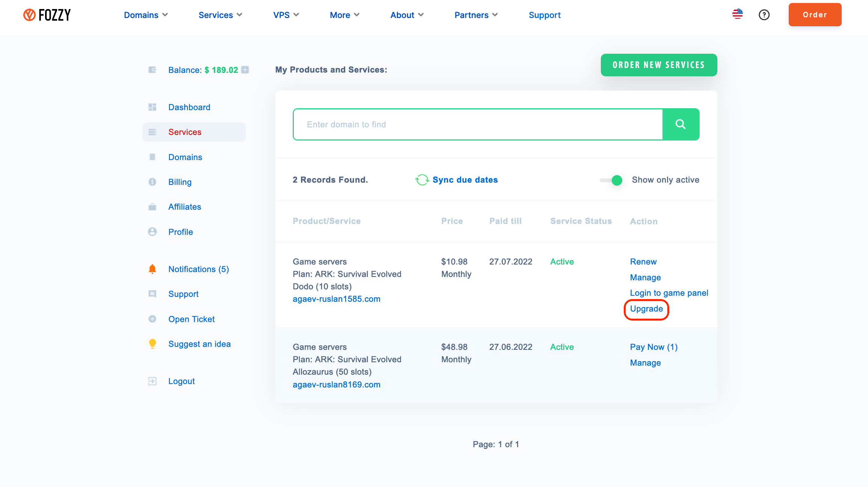Click the Balance $ 189.02 link
The width and height of the screenshot is (868, 487).
(x=203, y=70)
